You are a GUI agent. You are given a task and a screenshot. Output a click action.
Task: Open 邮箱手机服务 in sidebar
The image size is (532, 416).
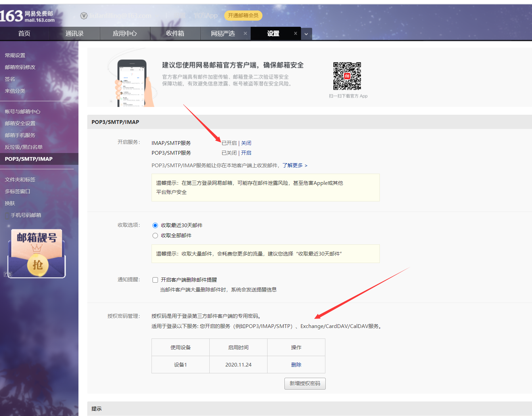[x=20, y=135]
